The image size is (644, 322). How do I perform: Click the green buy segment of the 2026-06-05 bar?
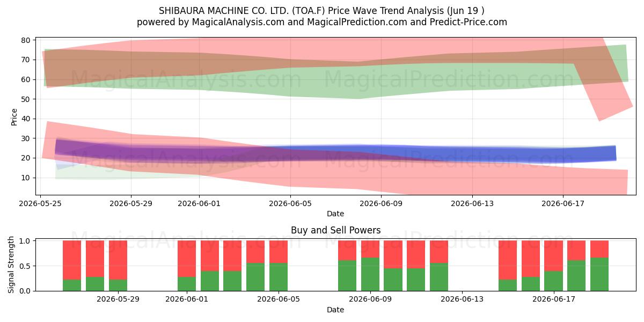tap(279, 277)
